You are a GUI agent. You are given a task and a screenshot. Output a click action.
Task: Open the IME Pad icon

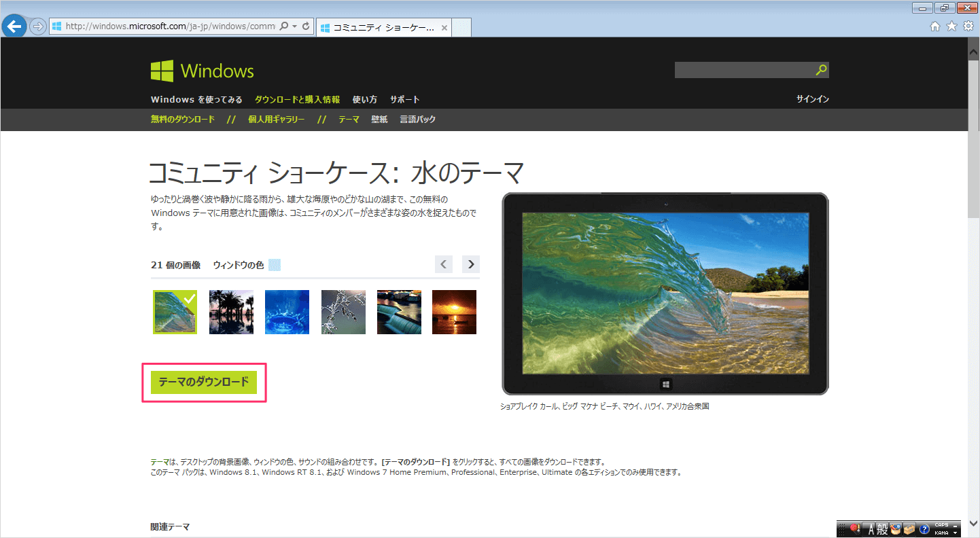(896, 528)
